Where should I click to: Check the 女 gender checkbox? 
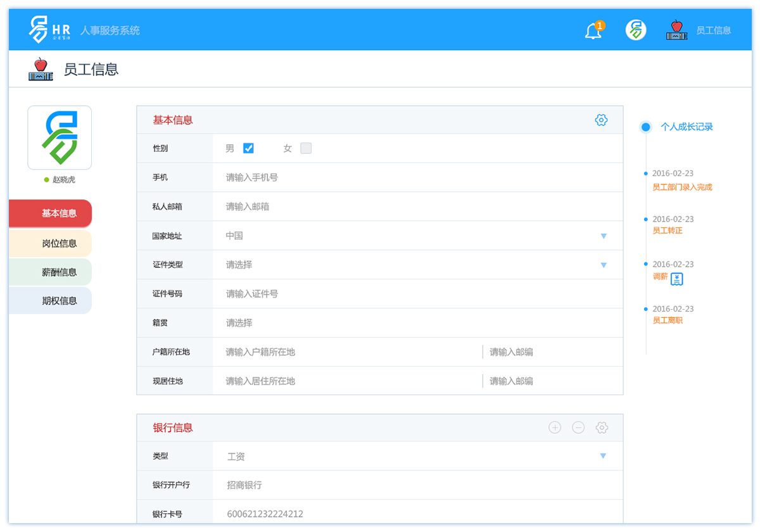tap(306, 148)
